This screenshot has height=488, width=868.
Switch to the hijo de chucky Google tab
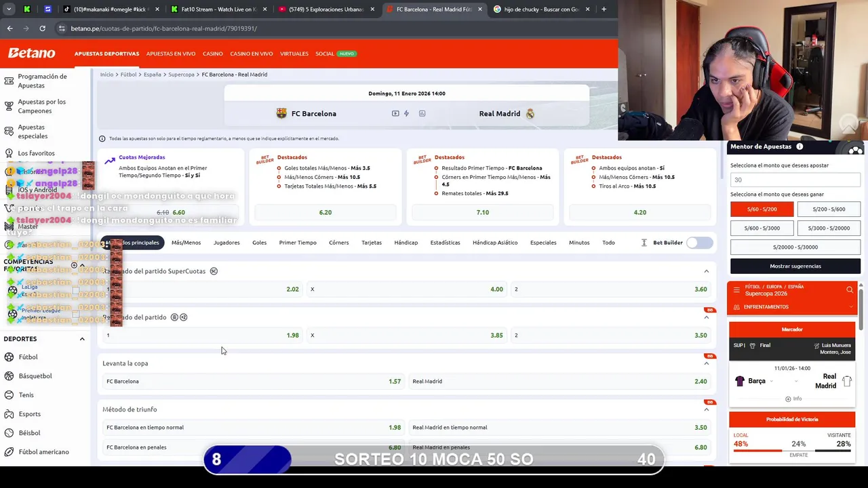[541, 9]
